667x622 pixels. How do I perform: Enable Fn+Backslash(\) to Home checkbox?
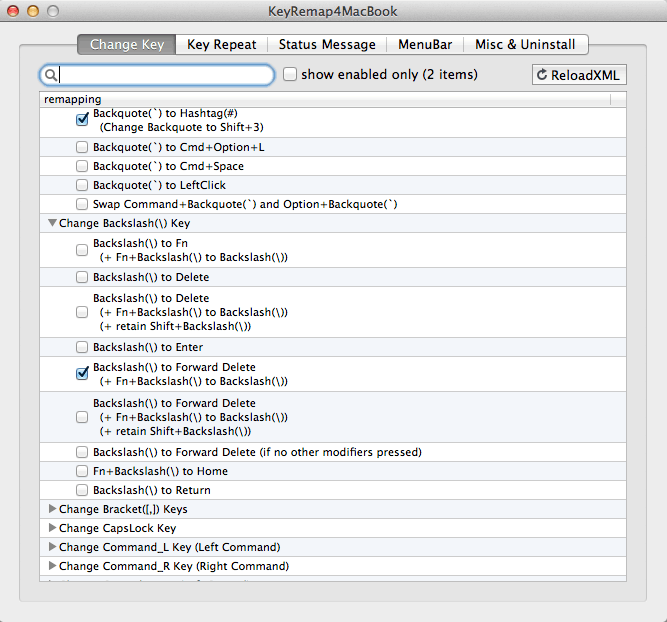click(82, 471)
